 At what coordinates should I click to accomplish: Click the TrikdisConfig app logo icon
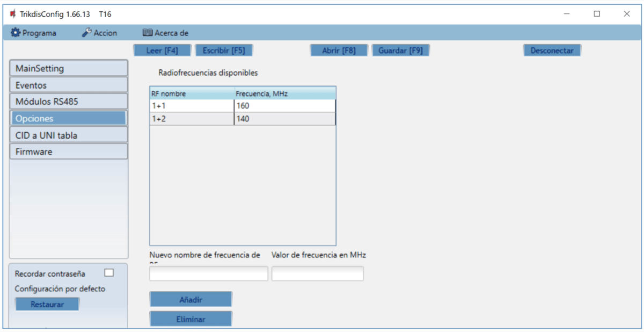pyautogui.click(x=13, y=15)
